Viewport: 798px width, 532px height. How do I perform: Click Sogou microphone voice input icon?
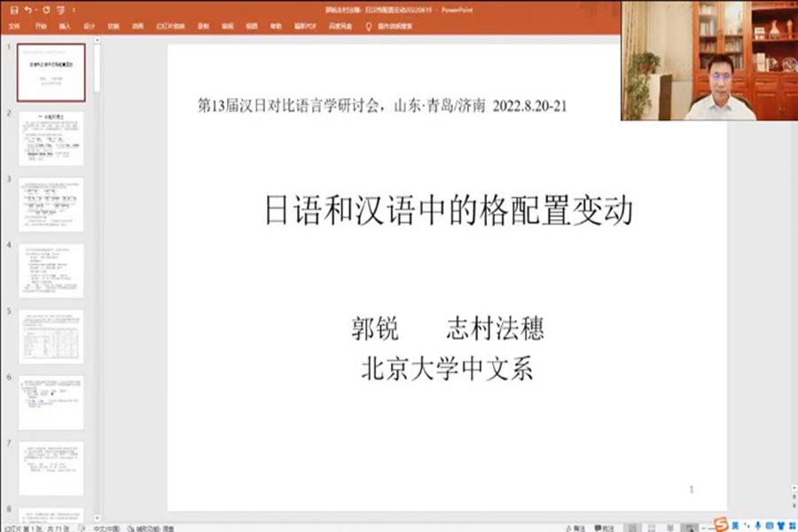click(758, 526)
